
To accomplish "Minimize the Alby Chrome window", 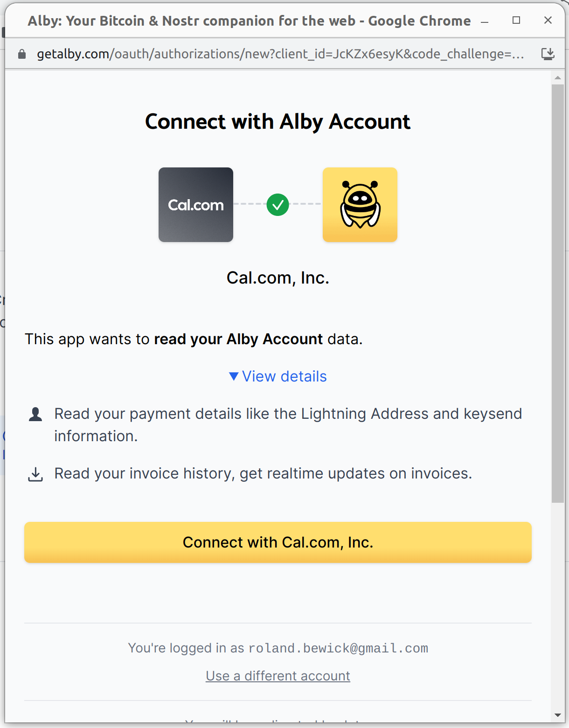I will (485, 21).
